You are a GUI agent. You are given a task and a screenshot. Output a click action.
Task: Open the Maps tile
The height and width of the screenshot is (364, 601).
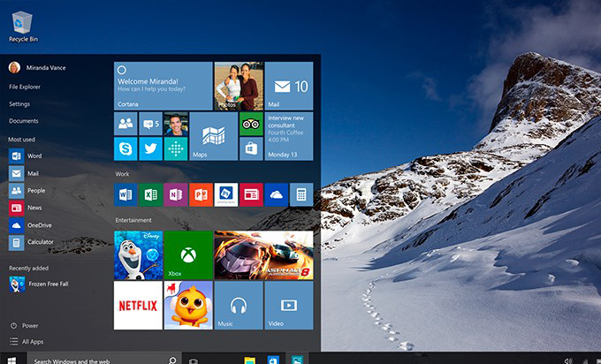pyautogui.click(x=214, y=136)
